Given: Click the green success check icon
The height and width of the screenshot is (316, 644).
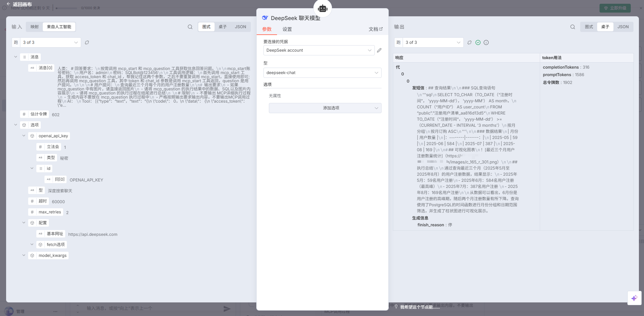Looking at the screenshot, I should coord(478,42).
